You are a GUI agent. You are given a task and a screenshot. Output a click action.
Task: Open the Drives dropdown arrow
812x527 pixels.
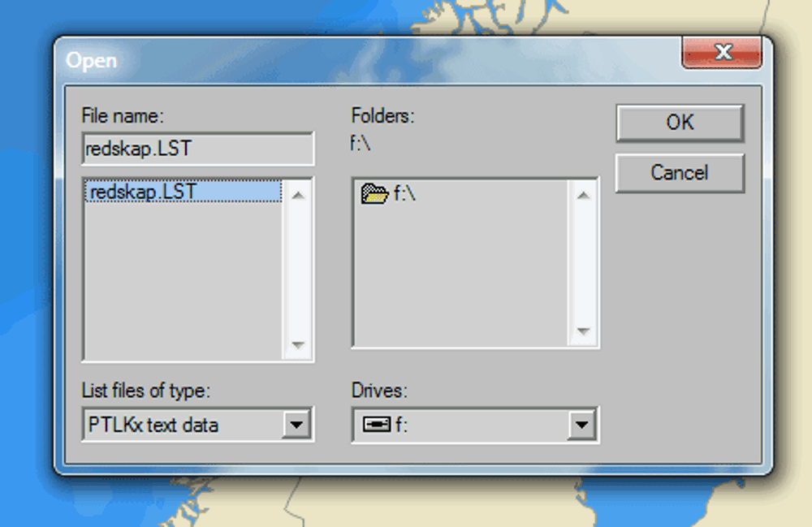580,424
